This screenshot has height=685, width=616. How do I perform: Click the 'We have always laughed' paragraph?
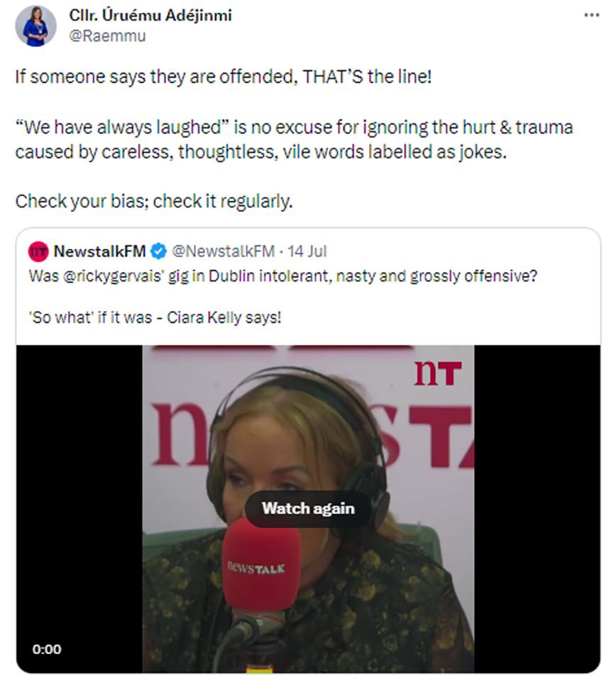coord(294,140)
